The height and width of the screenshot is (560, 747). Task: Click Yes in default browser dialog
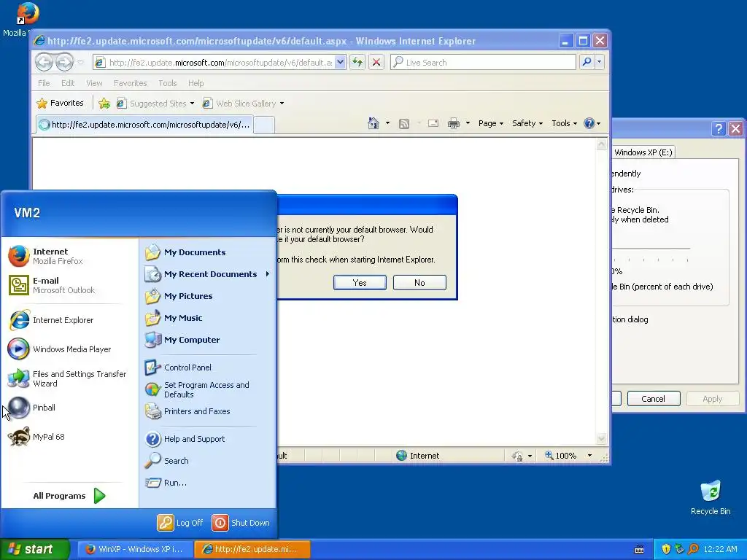(360, 283)
